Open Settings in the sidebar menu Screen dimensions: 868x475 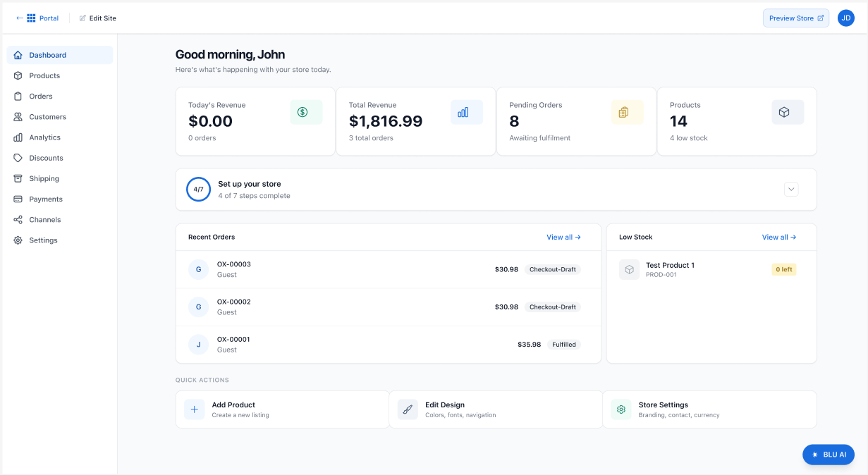click(60, 240)
